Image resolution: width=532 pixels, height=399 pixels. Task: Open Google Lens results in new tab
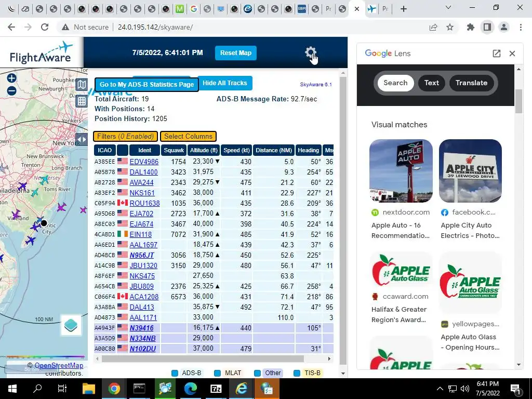[x=496, y=54]
